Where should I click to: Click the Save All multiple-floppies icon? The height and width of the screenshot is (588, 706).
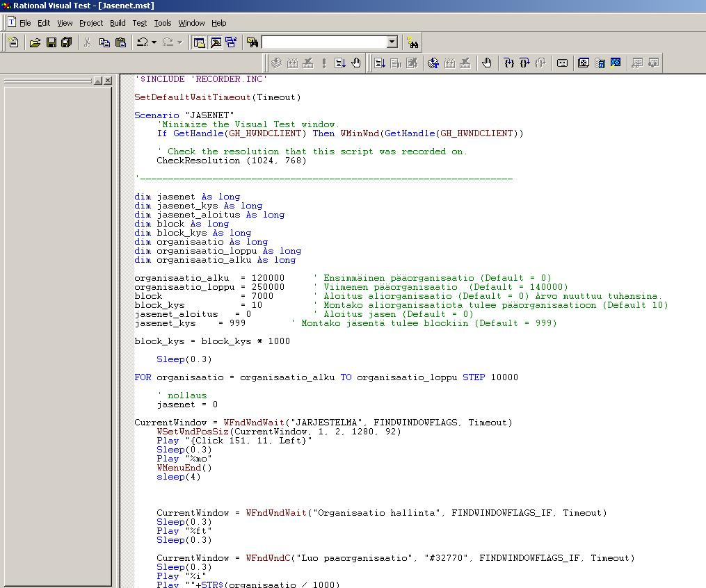point(67,42)
